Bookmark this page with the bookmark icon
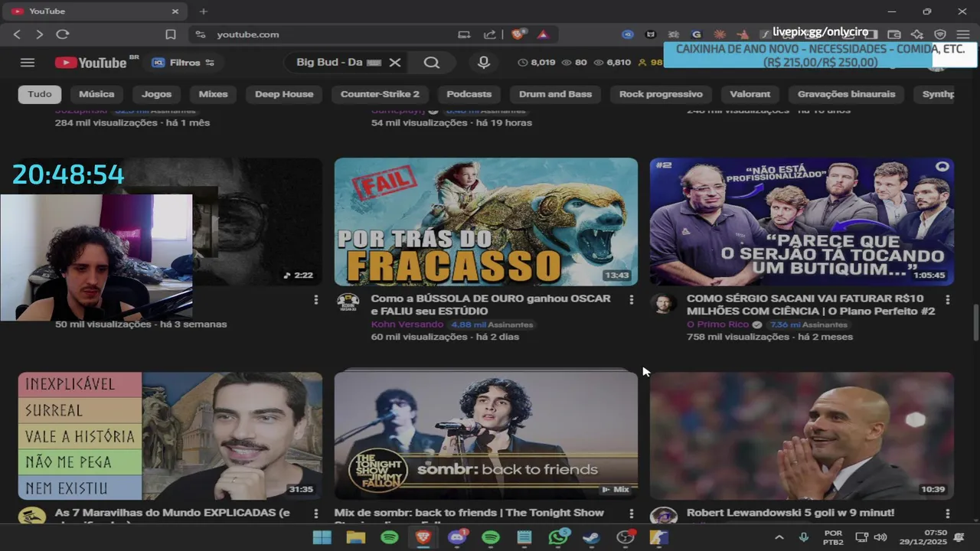Viewport: 980px width, 551px height. pos(171,34)
